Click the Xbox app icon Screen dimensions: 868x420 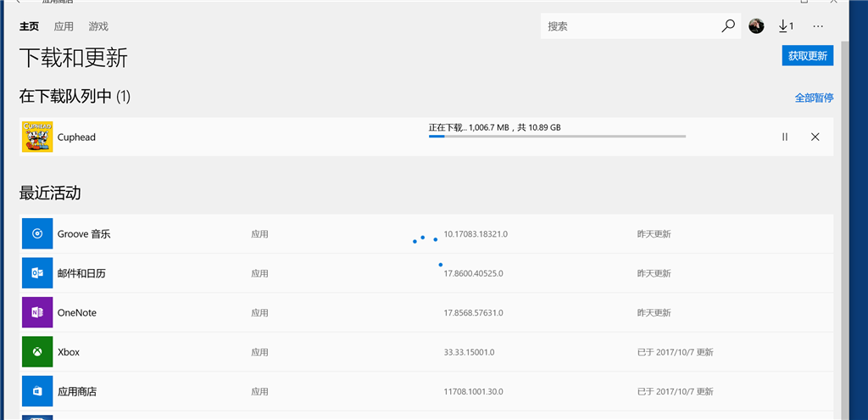37,352
